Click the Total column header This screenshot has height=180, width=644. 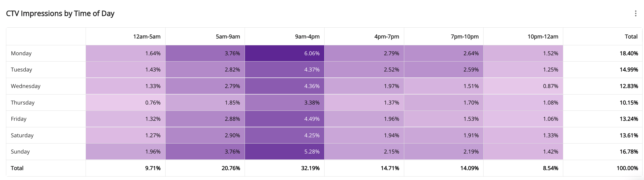(631, 36)
